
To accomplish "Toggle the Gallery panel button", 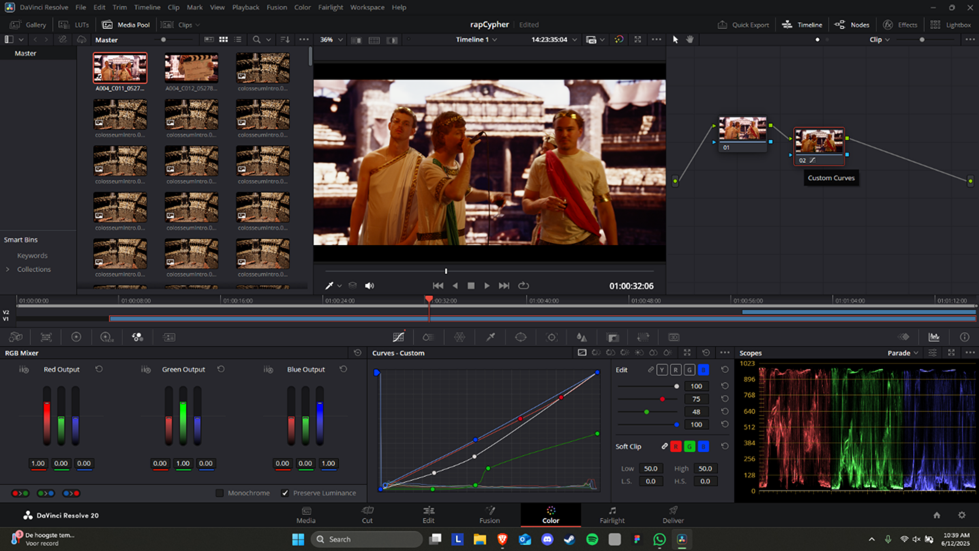I will point(29,25).
